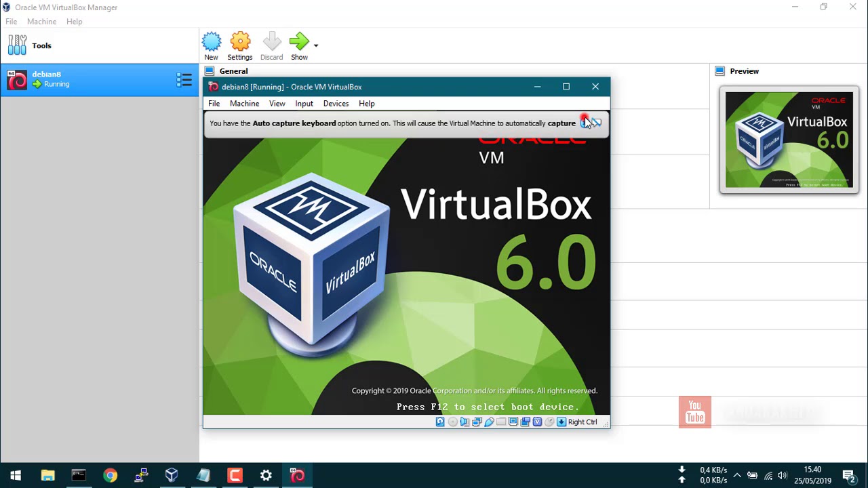The height and width of the screenshot is (488, 868).
Task: Open the volume control in tray
Action: tap(783, 475)
